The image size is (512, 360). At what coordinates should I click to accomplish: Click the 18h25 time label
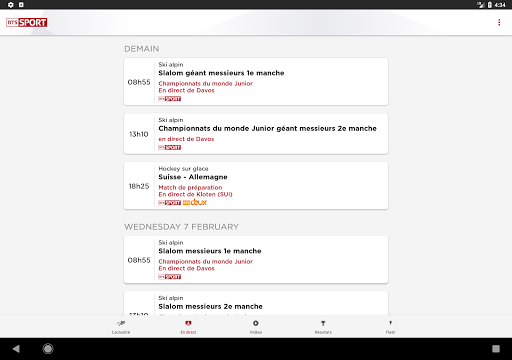tap(139, 186)
